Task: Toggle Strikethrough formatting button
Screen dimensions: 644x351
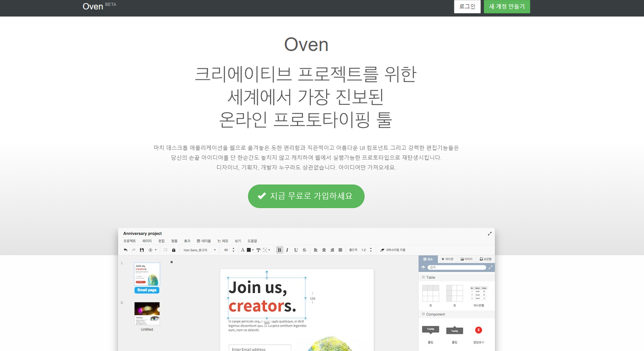Action: coord(305,250)
